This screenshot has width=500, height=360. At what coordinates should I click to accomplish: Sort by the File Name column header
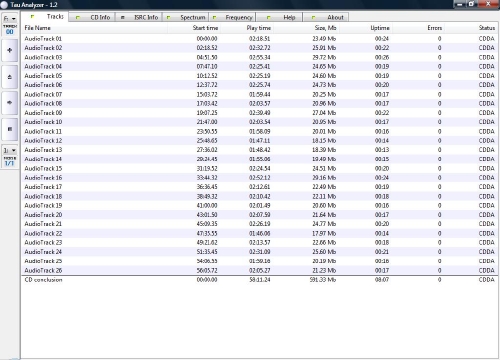(x=94, y=28)
